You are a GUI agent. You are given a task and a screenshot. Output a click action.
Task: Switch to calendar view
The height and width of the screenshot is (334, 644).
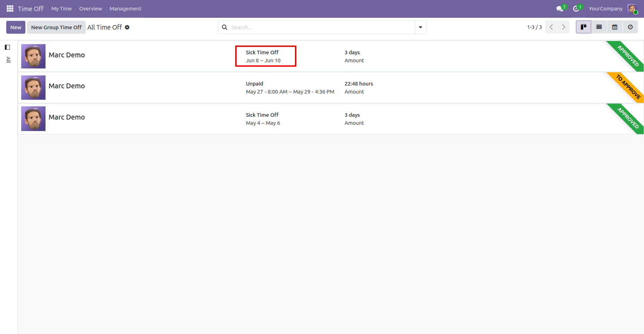click(x=615, y=27)
